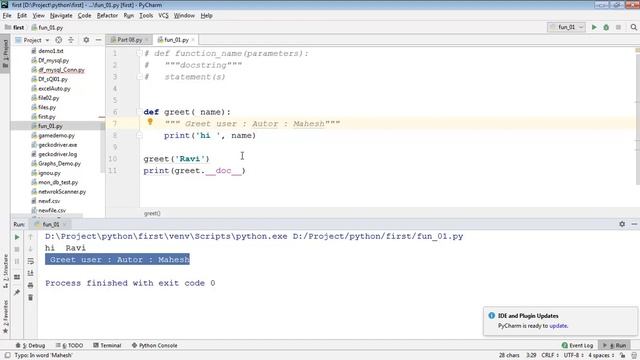
Task: Click the first breadcrumb in navigation bar
Action: tap(15, 27)
